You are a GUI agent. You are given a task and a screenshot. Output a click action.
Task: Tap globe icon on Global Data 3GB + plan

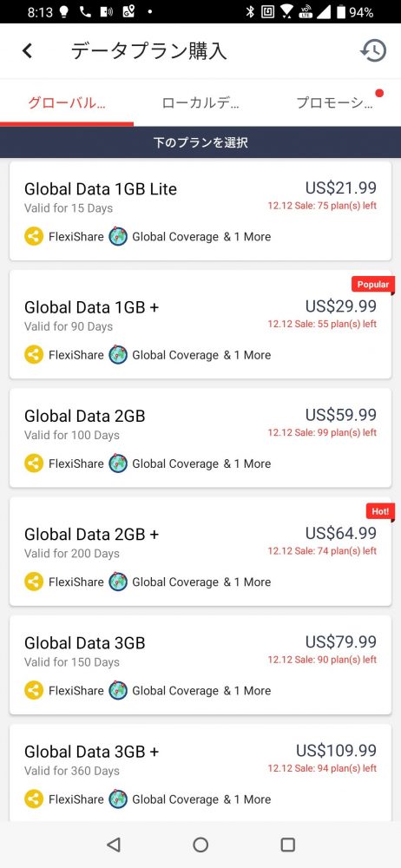coord(118,799)
